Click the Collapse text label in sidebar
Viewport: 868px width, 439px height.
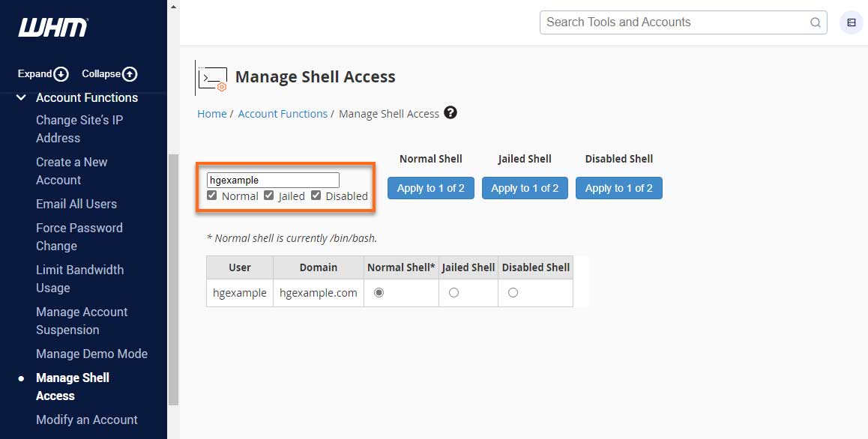(x=101, y=74)
